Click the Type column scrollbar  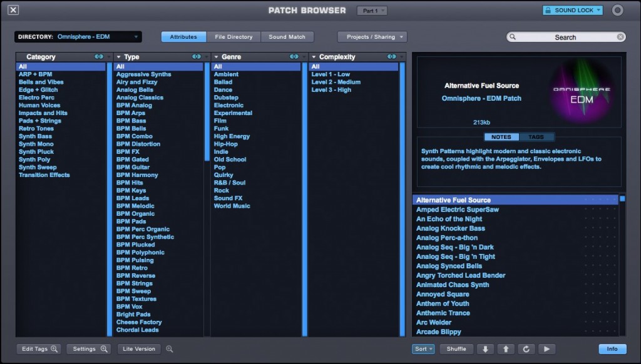pos(207,111)
